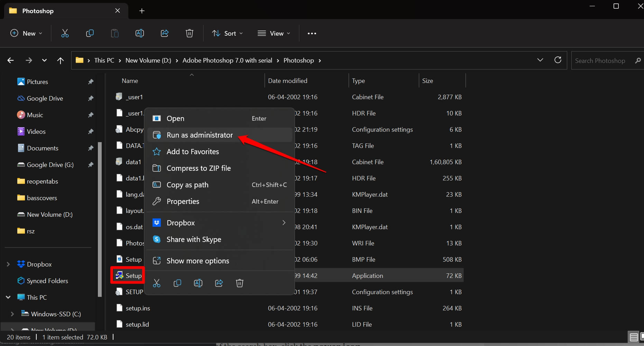644x346 pixels.
Task: Switch to details view in status bar
Action: tap(634, 337)
